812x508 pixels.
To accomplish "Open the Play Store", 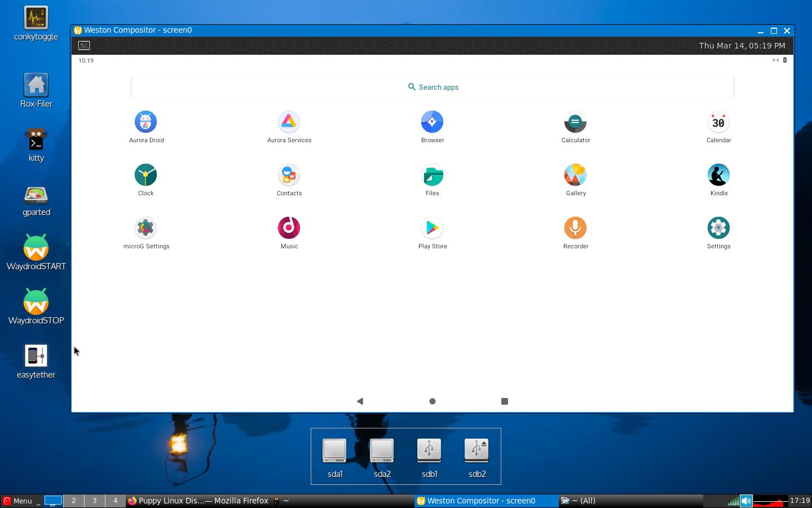I will (433, 229).
